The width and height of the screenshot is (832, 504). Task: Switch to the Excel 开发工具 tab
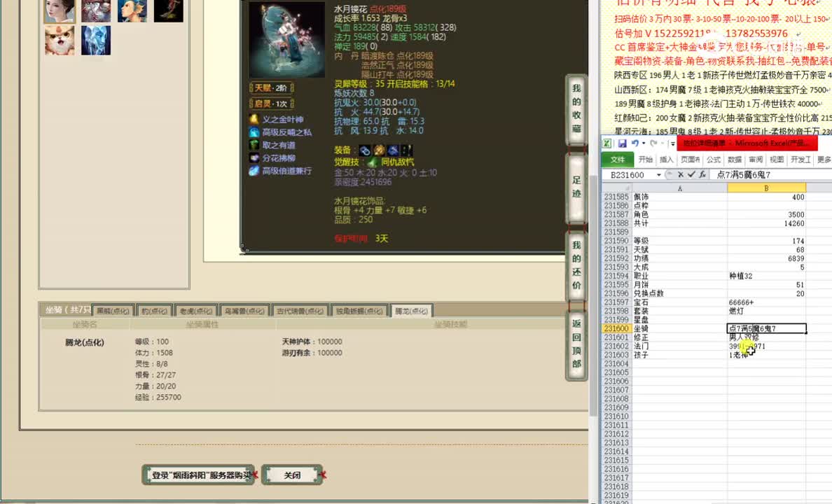pyautogui.click(x=800, y=160)
